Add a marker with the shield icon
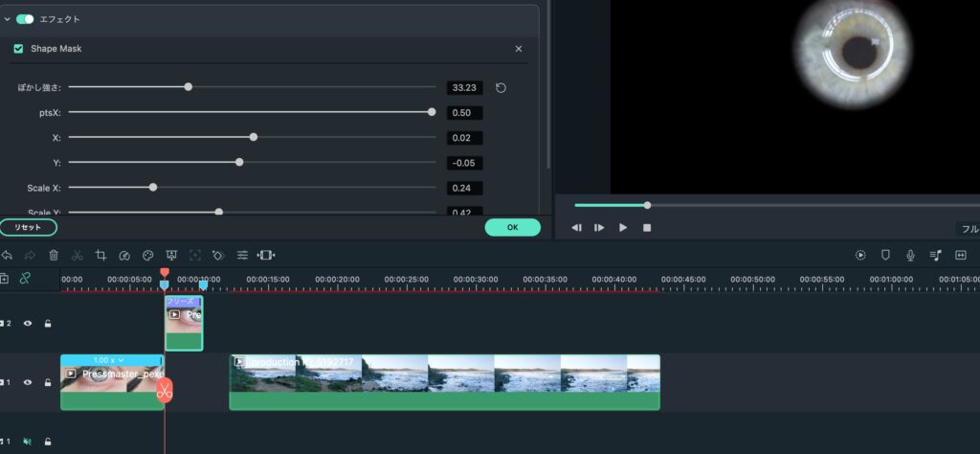The image size is (980, 454). click(x=885, y=255)
